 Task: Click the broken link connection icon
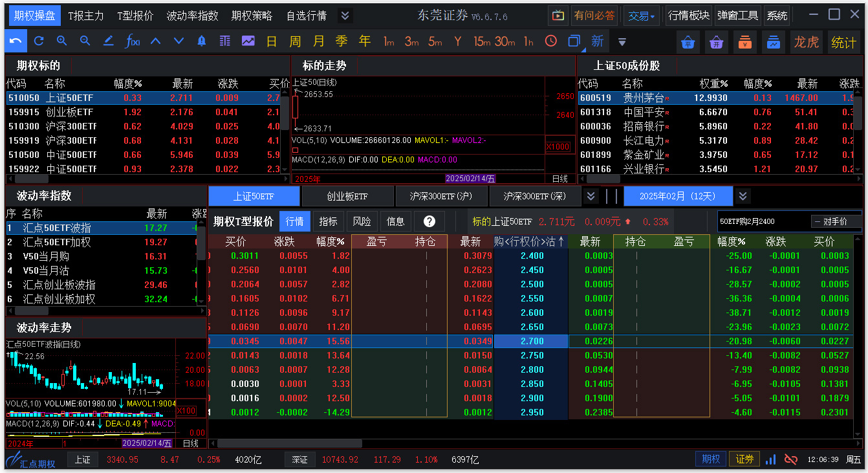pos(790,459)
